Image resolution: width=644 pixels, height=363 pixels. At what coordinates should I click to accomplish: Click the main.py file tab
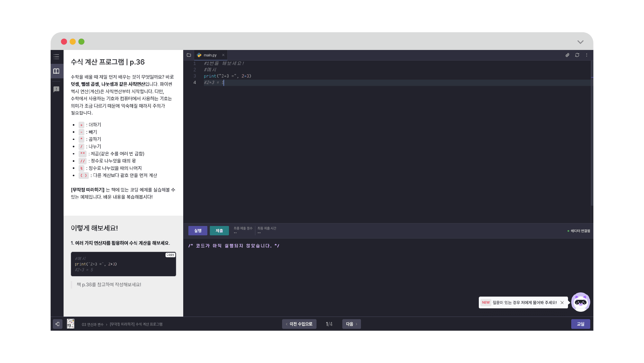pos(210,54)
